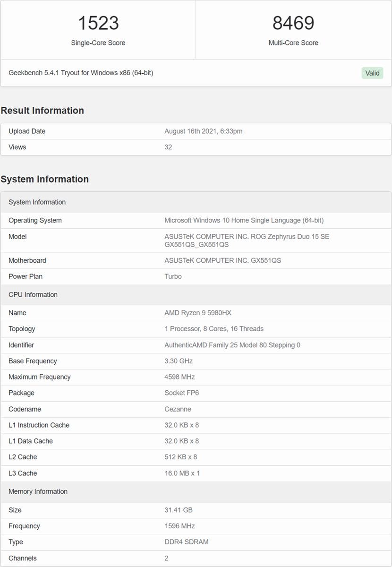Click the Multi-Core Score value 8469
The image size is (392, 567).
[293, 23]
